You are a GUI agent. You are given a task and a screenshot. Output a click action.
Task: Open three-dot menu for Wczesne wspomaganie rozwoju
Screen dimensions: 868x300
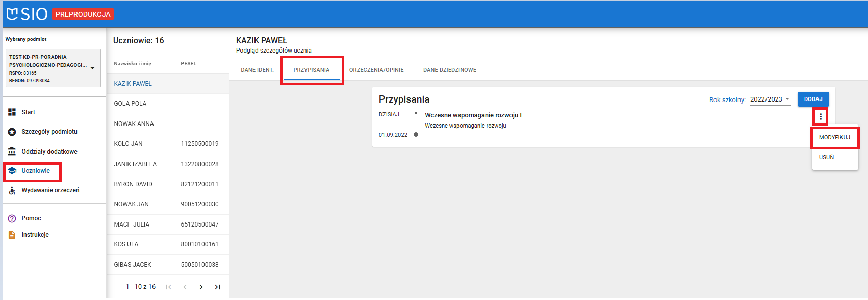tap(821, 117)
